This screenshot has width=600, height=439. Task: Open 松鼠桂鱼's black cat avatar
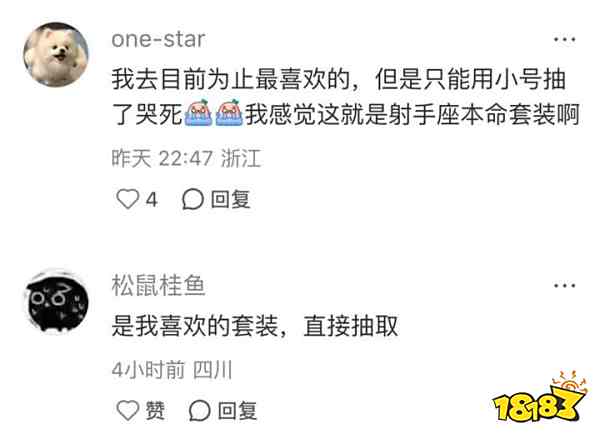coord(56,302)
